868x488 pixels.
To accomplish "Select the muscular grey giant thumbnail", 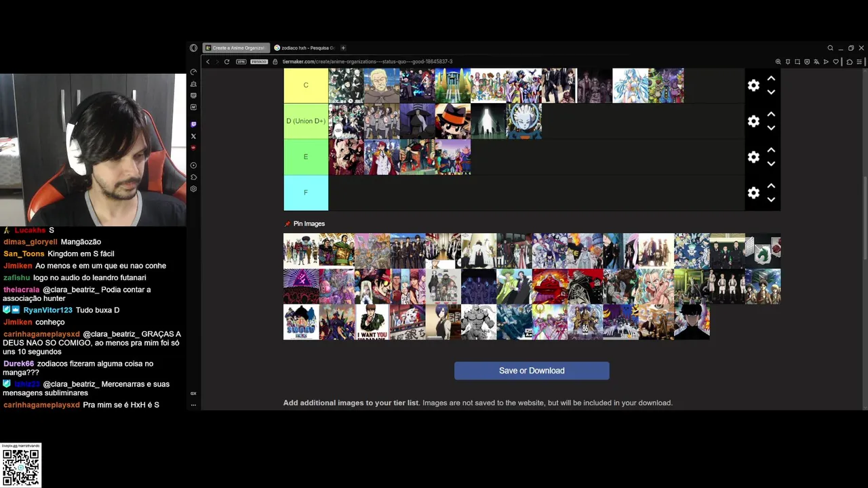I will [479, 322].
